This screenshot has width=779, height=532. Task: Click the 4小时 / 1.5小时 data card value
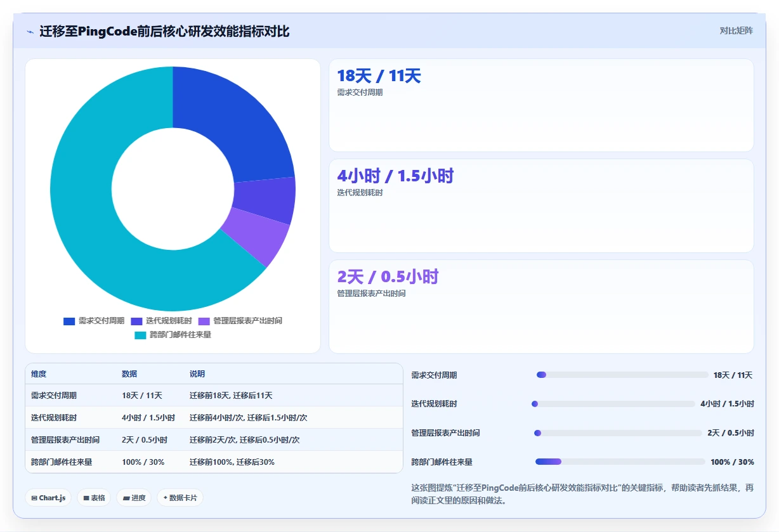[395, 176]
